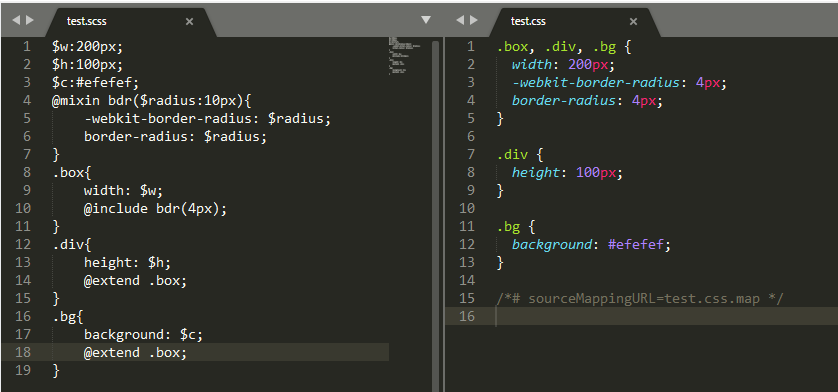Image resolution: width=838 pixels, height=392 pixels.
Task: Click the sourceMappingURL comment line
Action: (640, 298)
